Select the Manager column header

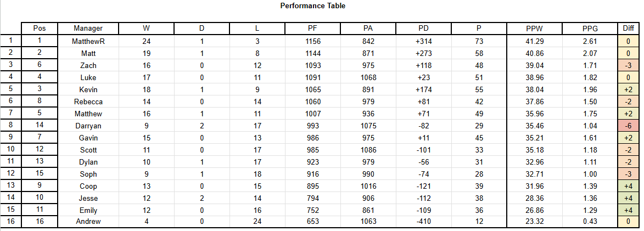(88, 29)
